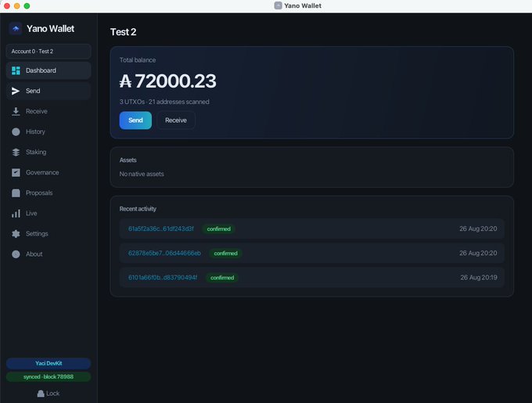
Task: Click the Lock padlock icon
Action: click(x=41, y=394)
